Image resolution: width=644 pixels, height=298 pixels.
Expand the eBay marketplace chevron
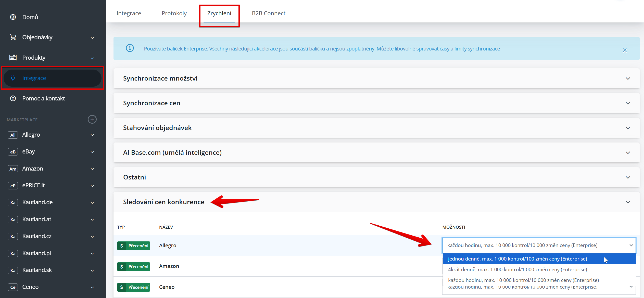(x=92, y=152)
